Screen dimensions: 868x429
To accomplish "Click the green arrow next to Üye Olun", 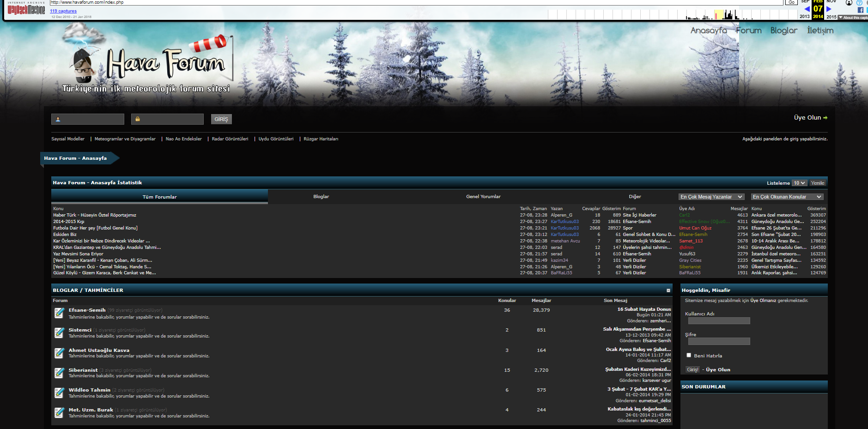I will tap(826, 118).
